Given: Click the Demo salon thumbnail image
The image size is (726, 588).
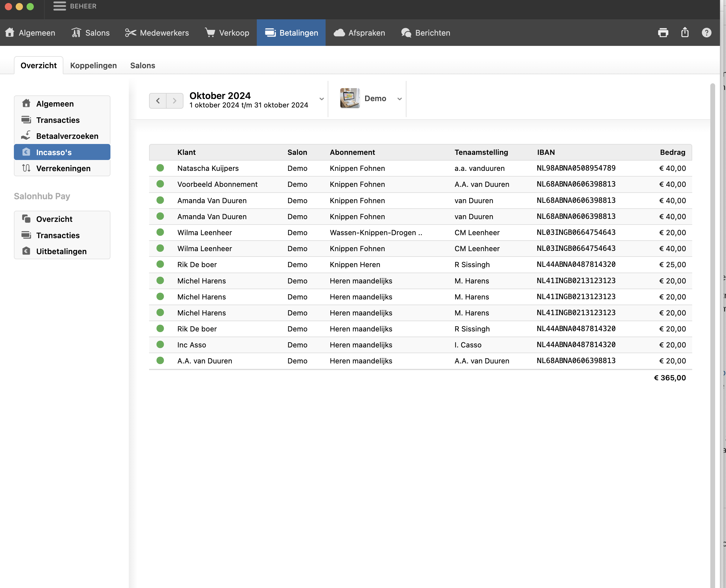Looking at the screenshot, I should click(350, 98).
